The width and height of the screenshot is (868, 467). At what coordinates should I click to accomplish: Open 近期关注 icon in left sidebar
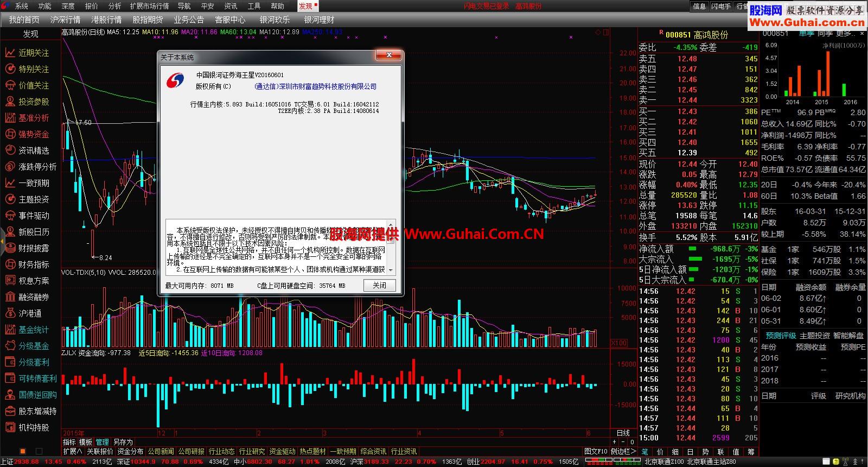pos(10,53)
